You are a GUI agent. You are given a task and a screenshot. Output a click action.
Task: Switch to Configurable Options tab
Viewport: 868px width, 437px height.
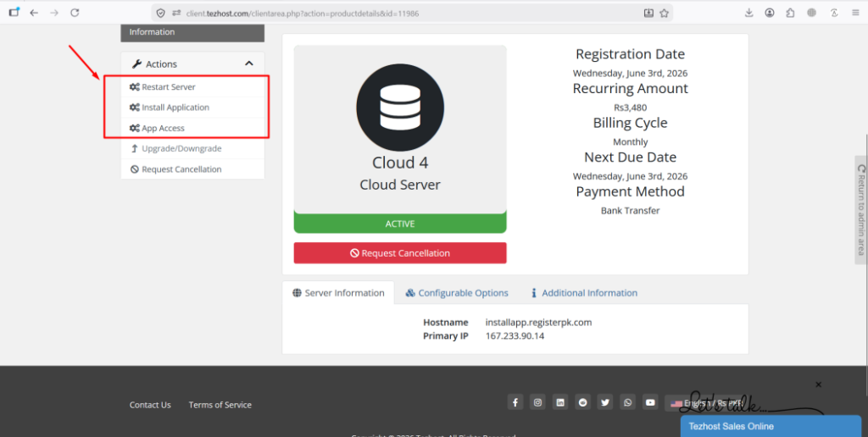[x=457, y=293]
